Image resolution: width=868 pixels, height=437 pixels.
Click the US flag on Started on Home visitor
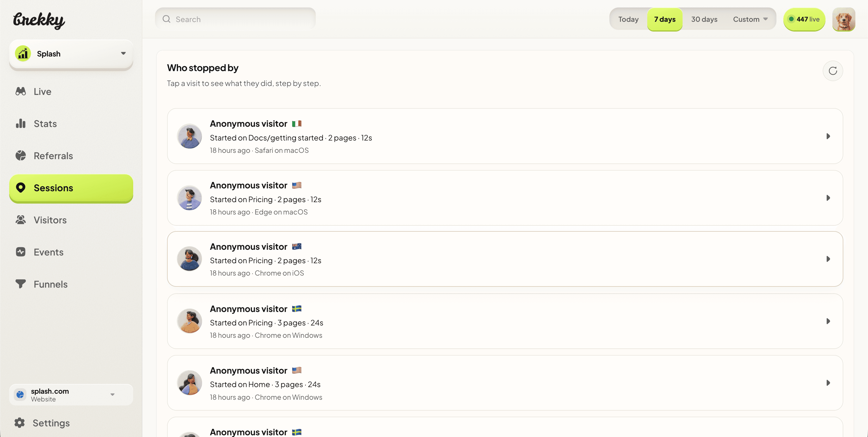[297, 370]
